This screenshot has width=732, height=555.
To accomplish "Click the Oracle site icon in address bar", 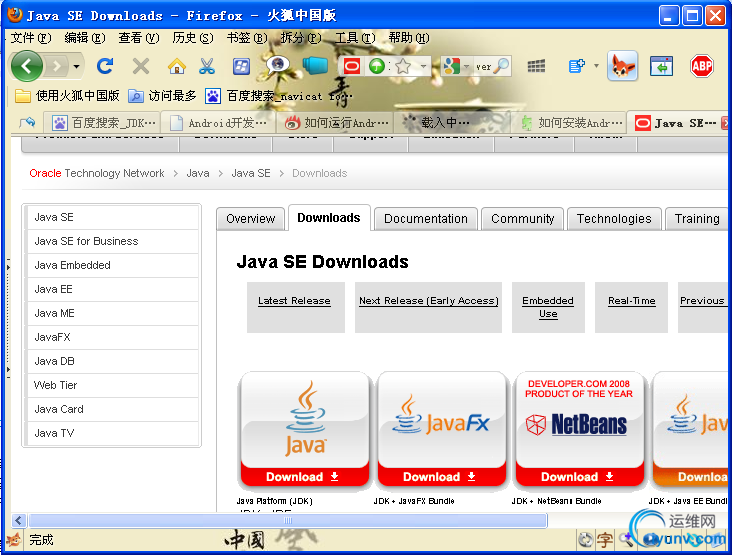I will [352, 66].
